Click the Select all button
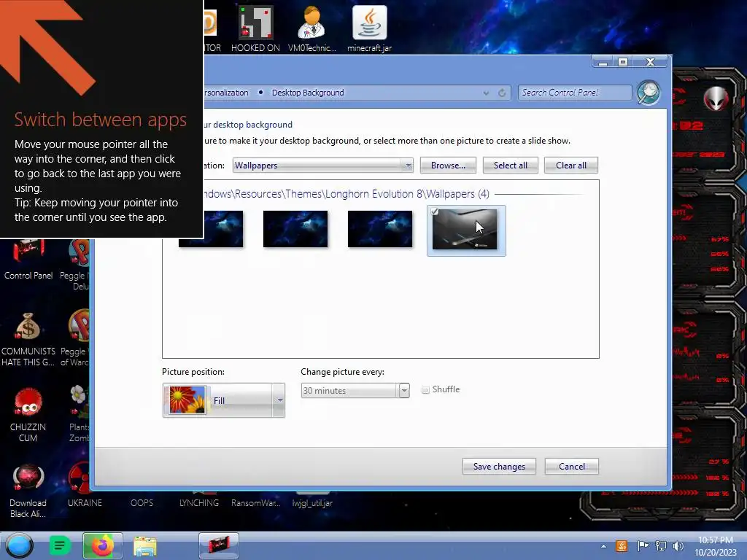 tap(510, 166)
